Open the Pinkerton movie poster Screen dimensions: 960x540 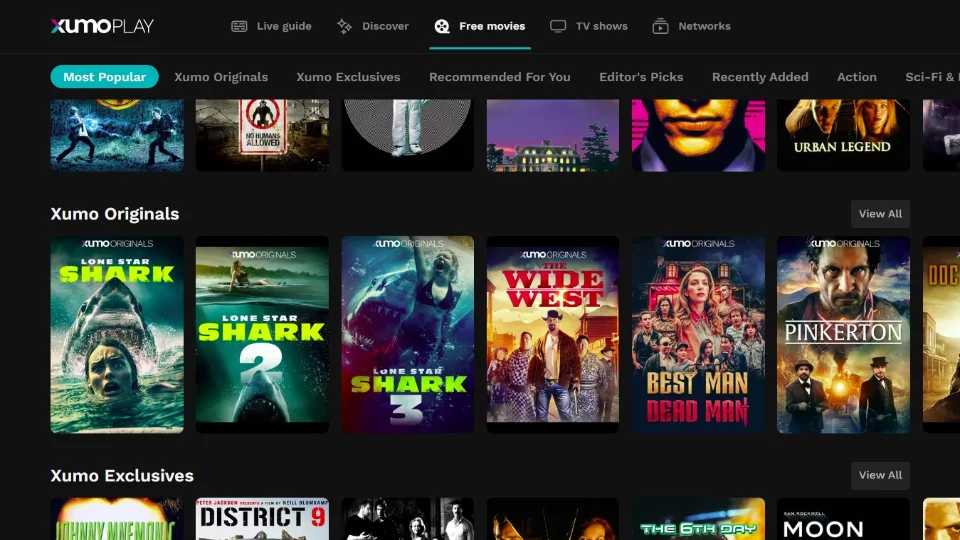tap(843, 335)
